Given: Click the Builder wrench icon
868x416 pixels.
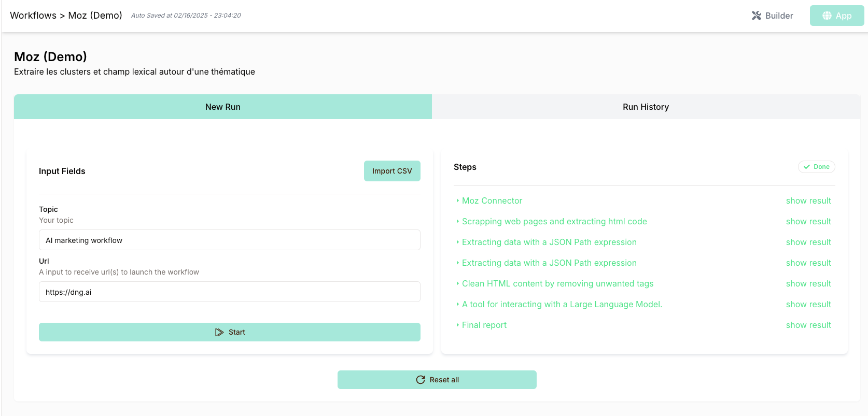Looking at the screenshot, I should 757,16.
